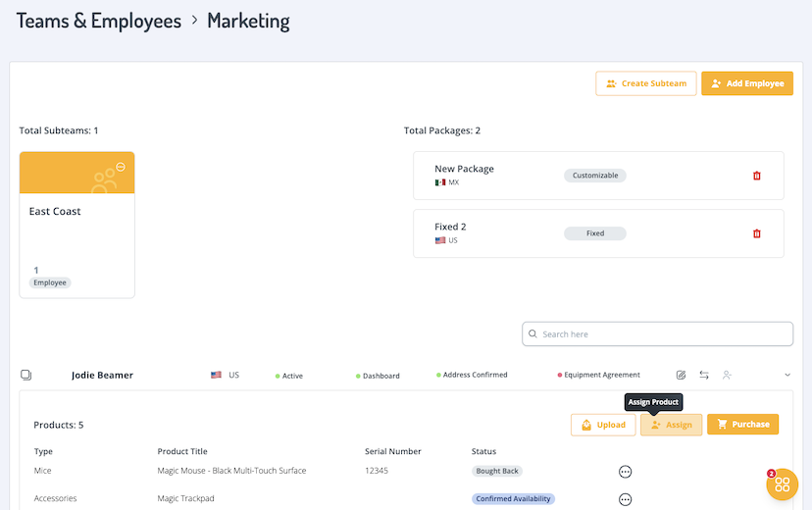This screenshot has width=812, height=510.
Task: Remove the East Coast subteam via minus icon
Action: point(121,167)
